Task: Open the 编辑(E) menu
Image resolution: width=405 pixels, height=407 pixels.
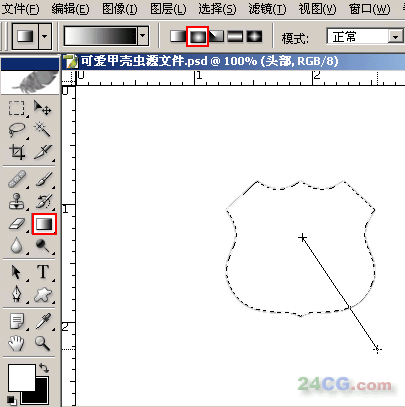Action: pyautogui.click(x=70, y=8)
